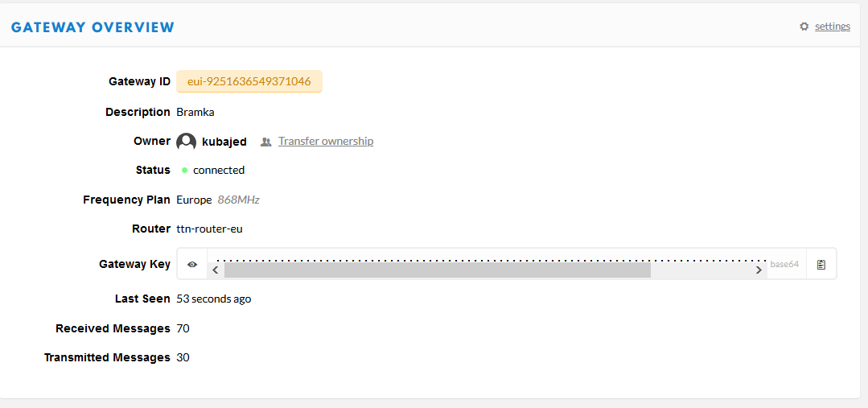
Task: Click the ttn-router-eu router value
Action: [209, 229]
